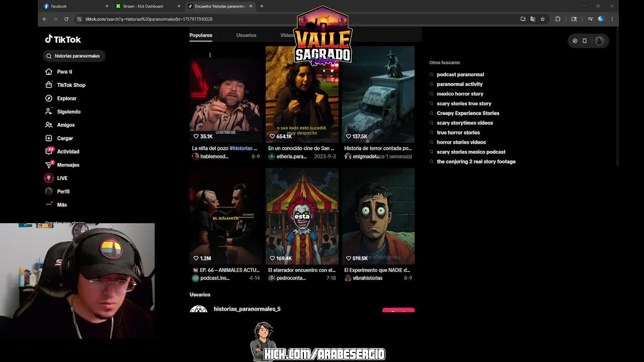Screen dimensions: 644x362
Task: Click the #historias hashtag link
Action: click(241, 148)
